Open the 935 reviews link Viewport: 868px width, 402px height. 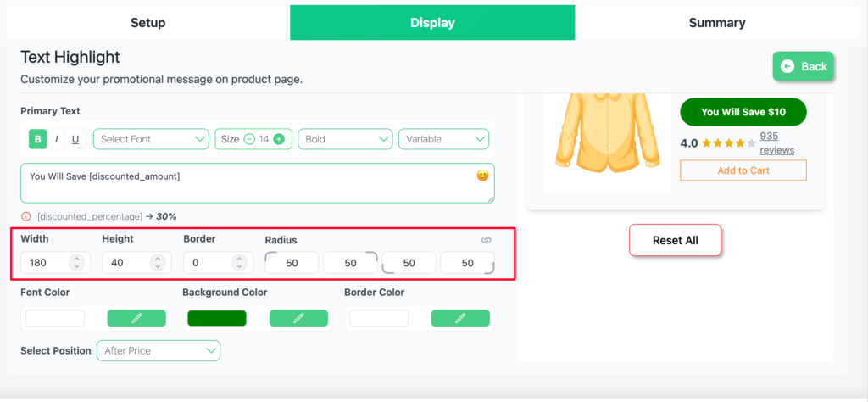point(777,142)
